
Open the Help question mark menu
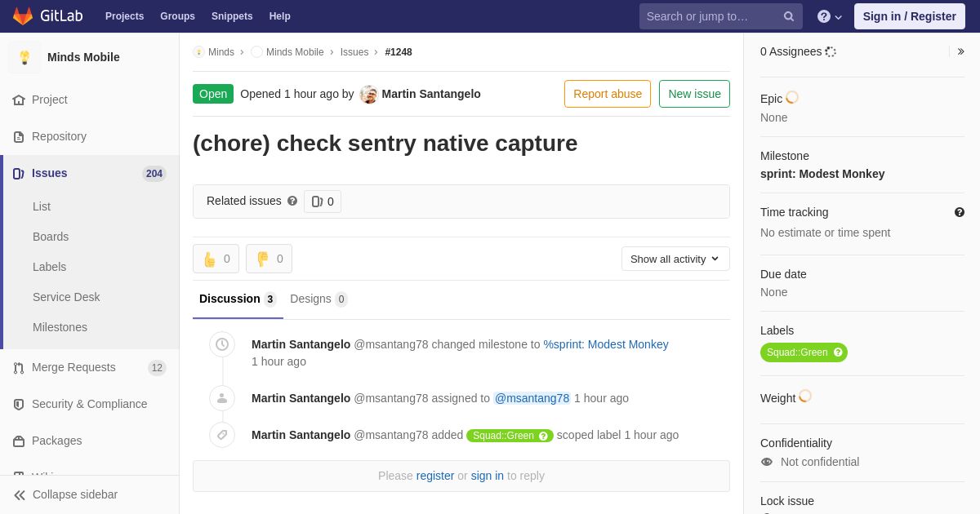pos(830,16)
